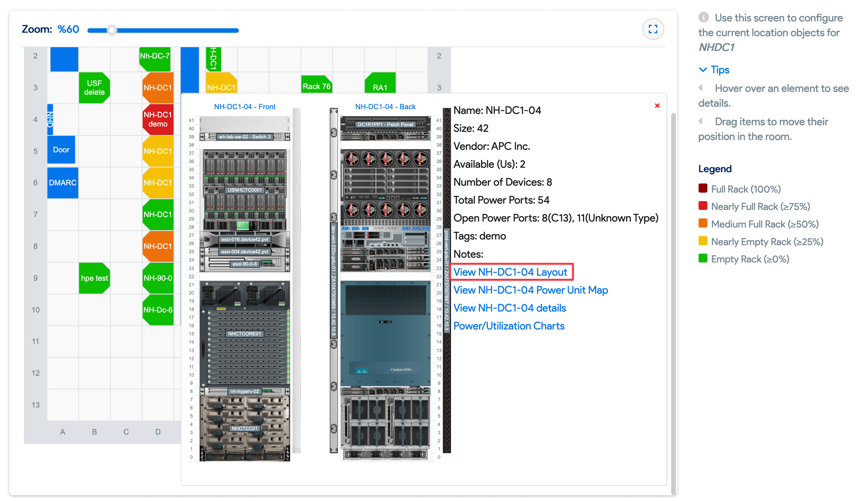Click the DMARC room object

[62, 183]
